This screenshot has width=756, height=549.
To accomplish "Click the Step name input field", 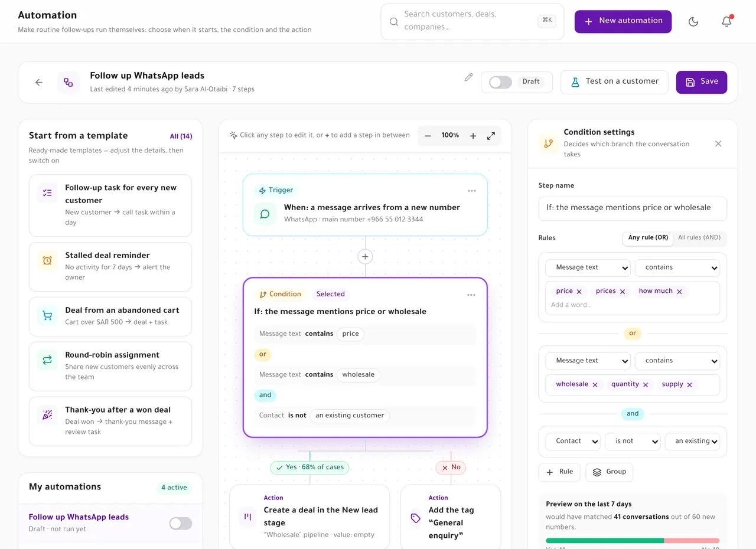I will tap(633, 208).
